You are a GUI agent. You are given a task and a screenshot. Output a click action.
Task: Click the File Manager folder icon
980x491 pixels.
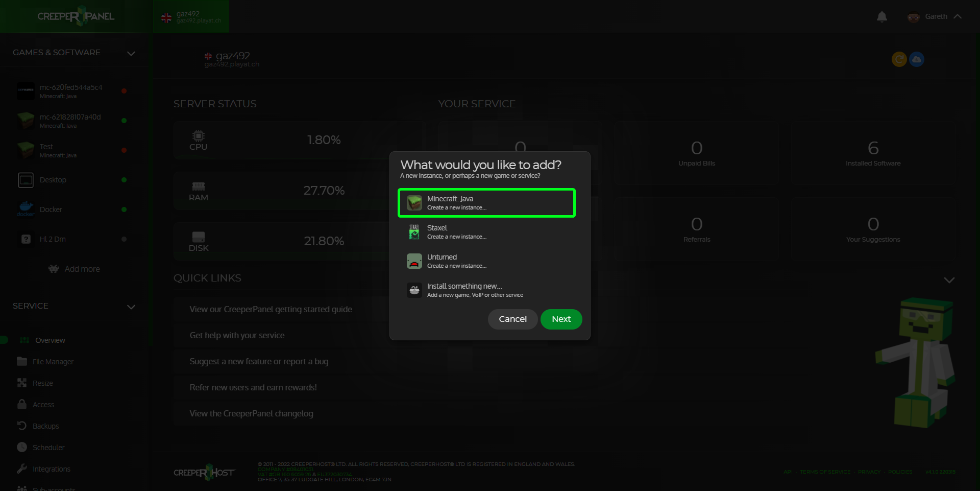coord(22,361)
